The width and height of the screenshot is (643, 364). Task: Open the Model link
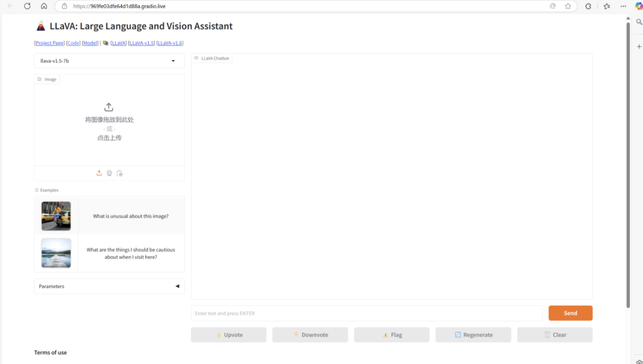[90, 43]
